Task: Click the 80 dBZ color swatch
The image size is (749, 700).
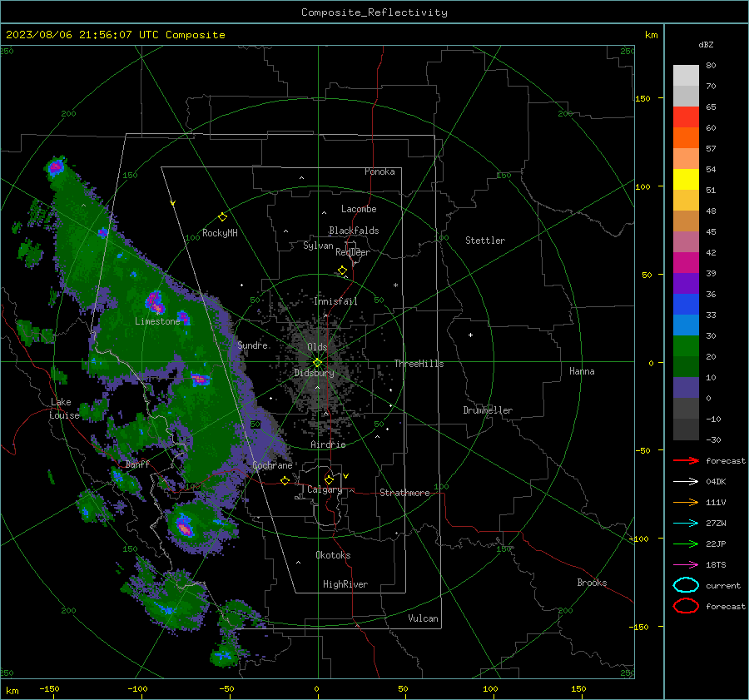Action: [686, 75]
